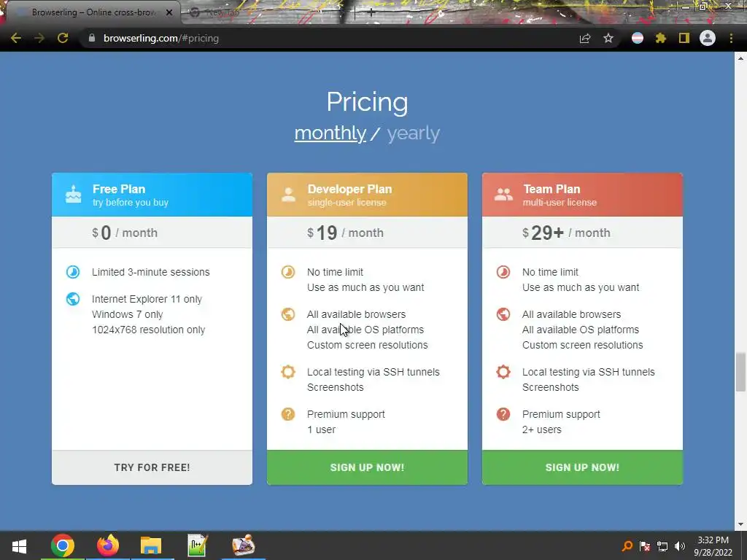Viewport: 747px width, 560px height.
Task: Click page vertical scrollbar thumb
Action: click(740, 372)
